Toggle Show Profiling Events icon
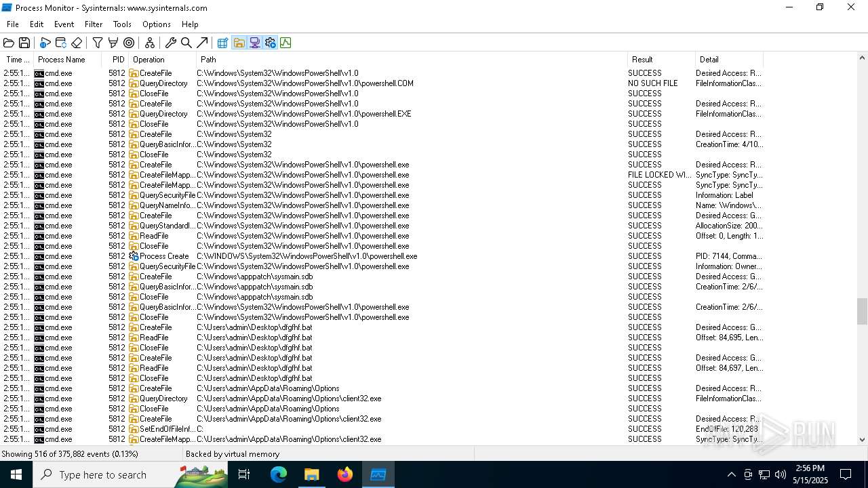This screenshot has height=488, width=868. [x=285, y=43]
